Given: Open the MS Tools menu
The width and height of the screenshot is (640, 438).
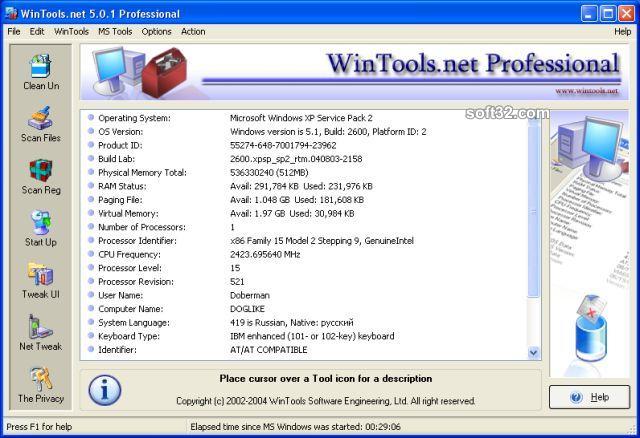Looking at the screenshot, I should coord(115,31).
